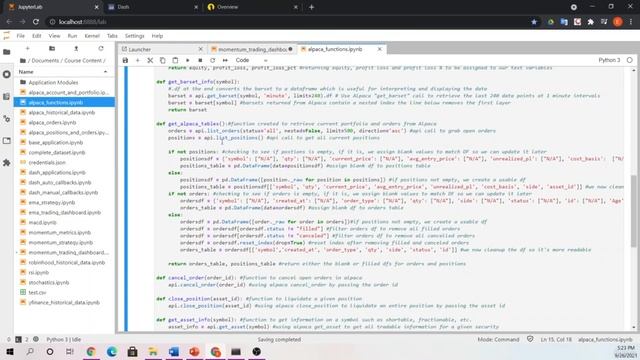Interrupt the kernel with stop icon
The width and height of the screenshot is (640, 360).
[200, 60]
